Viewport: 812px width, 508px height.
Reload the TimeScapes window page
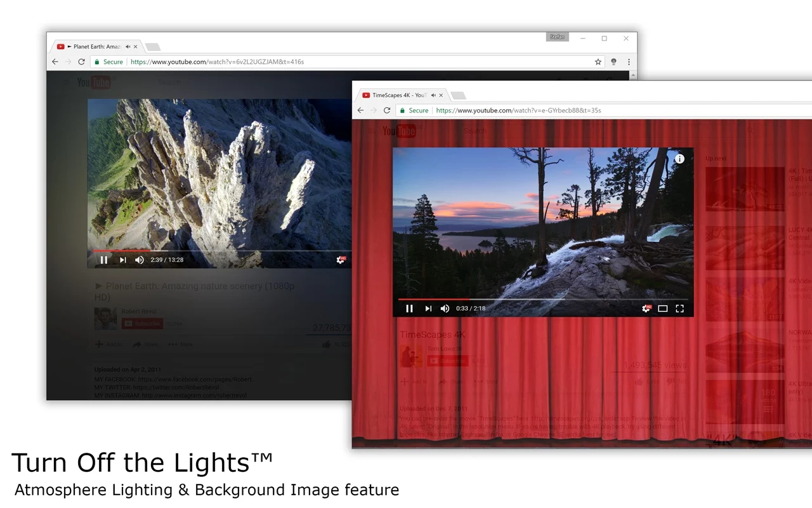click(387, 110)
